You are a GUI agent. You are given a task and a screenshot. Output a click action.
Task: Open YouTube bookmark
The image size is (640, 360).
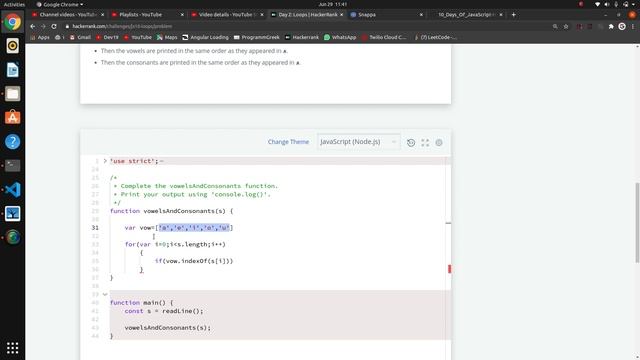click(x=138, y=37)
